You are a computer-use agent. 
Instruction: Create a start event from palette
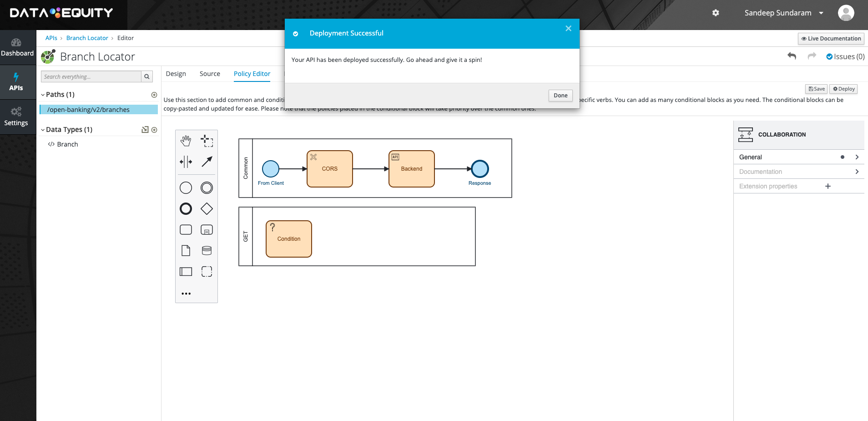tap(186, 188)
